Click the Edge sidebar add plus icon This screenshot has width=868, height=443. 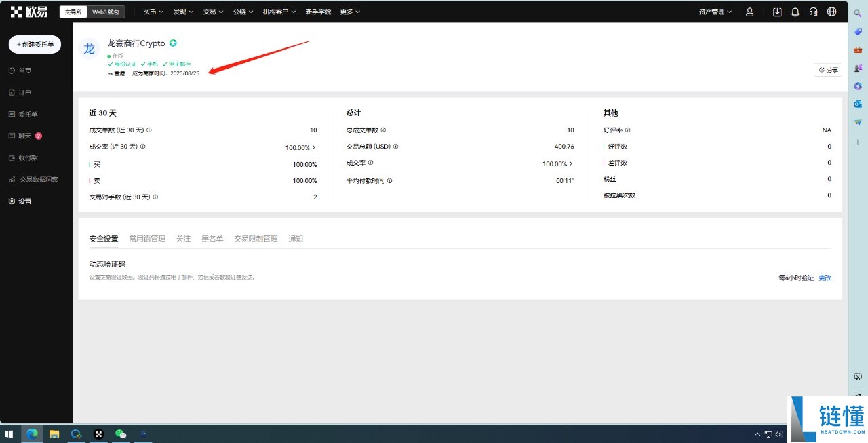(858, 142)
